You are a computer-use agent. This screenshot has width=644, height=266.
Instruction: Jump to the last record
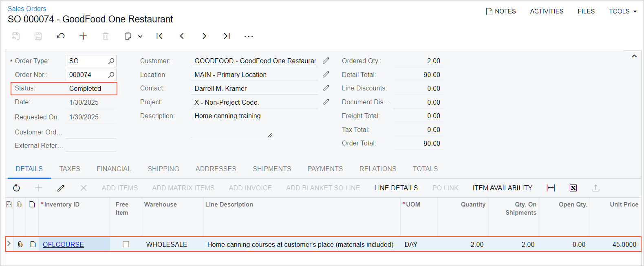pos(227,36)
